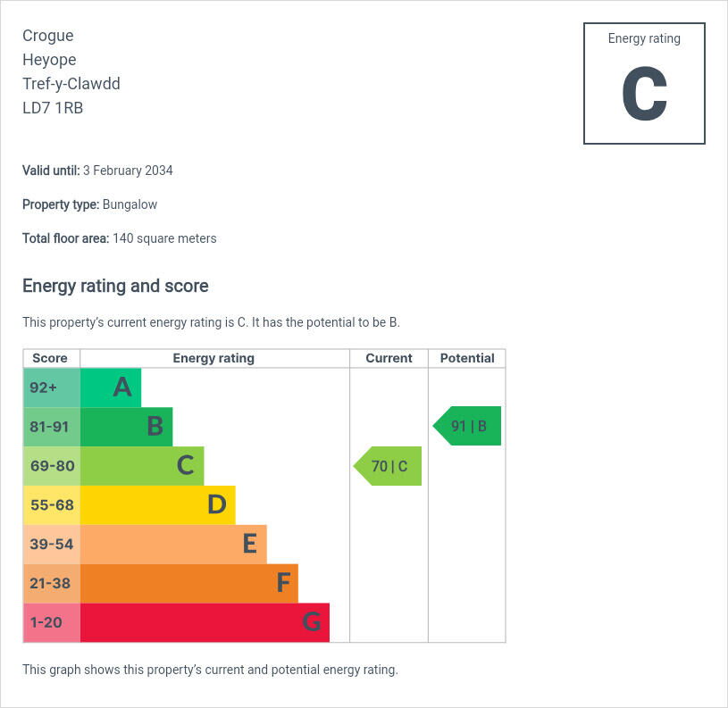Viewport: 728px width, 708px height.
Task: Click the 92+ score cell
Action: 52,387
